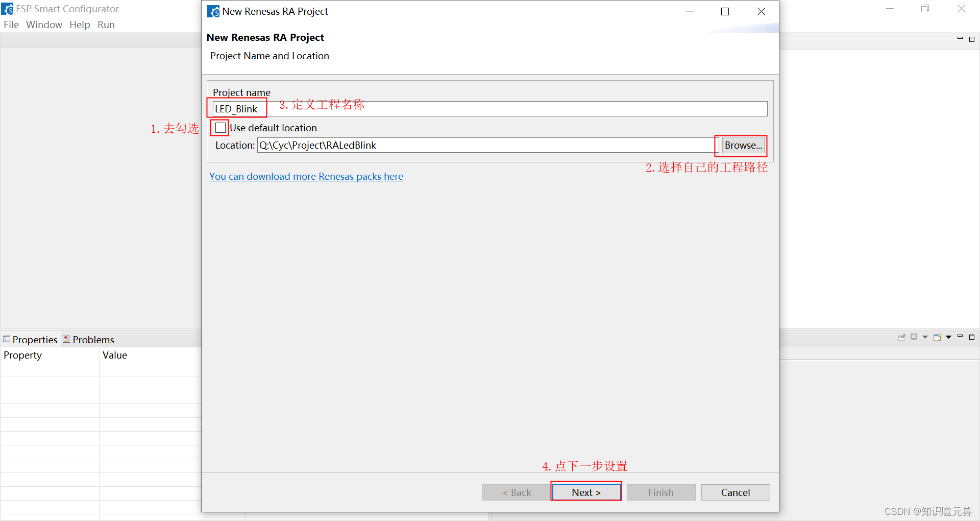Click the Next > button
Image resolution: width=980 pixels, height=521 pixels.
(x=586, y=492)
